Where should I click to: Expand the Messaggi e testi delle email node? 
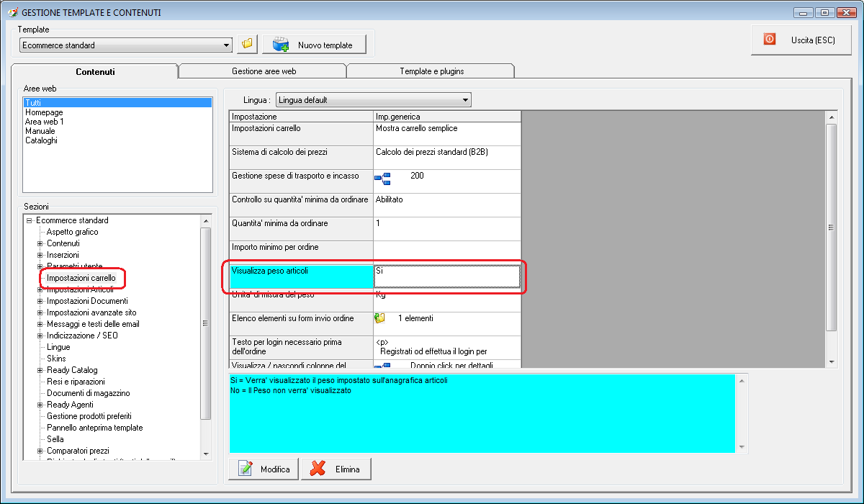pyautogui.click(x=40, y=324)
